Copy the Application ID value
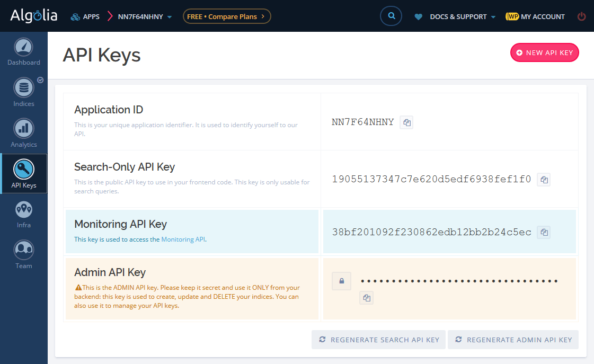594x364 pixels. [x=406, y=122]
